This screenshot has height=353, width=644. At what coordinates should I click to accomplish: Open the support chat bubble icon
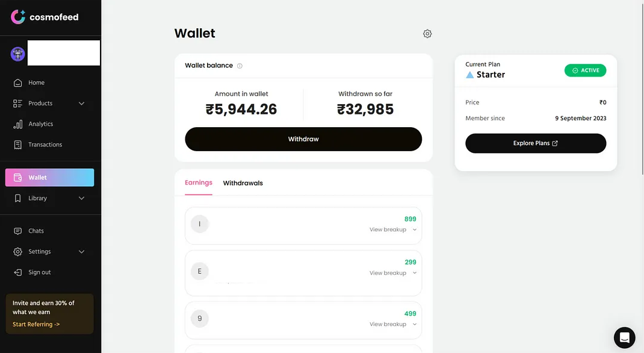[624, 337]
